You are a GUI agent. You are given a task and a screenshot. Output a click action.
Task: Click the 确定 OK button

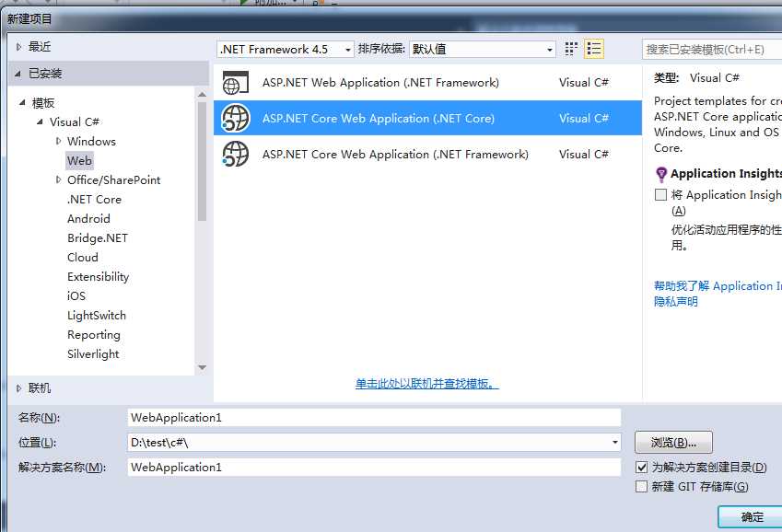(x=751, y=517)
